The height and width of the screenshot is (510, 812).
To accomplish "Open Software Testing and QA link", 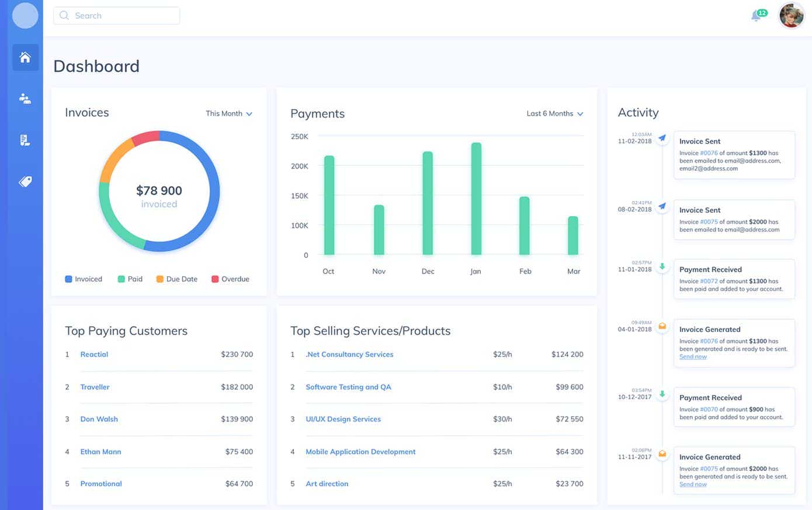I will tap(348, 387).
